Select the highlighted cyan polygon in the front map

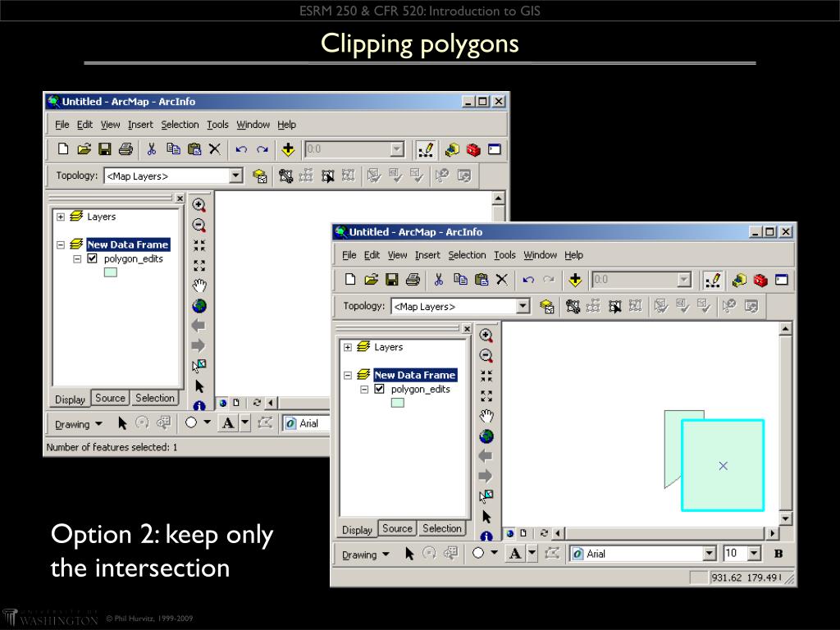723,466
